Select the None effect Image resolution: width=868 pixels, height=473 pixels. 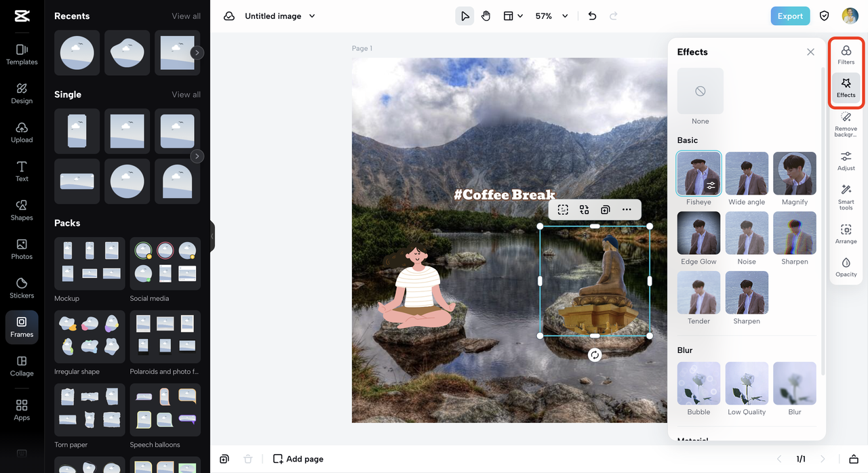click(x=701, y=91)
